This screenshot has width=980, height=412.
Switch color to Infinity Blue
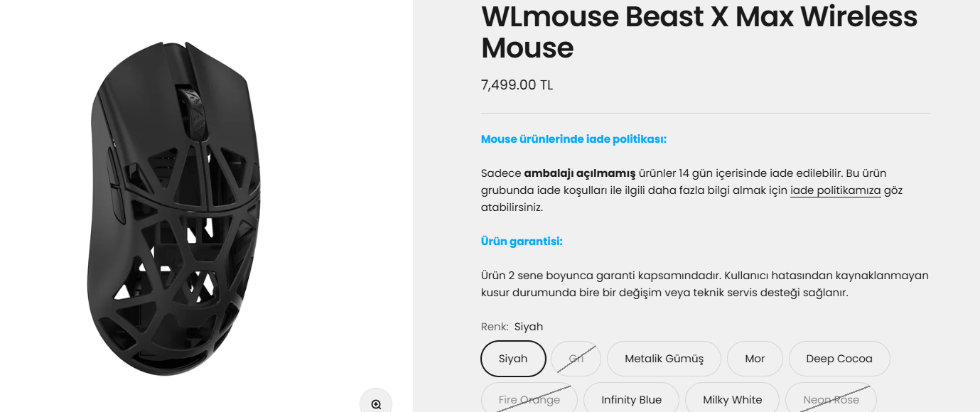[x=631, y=399]
